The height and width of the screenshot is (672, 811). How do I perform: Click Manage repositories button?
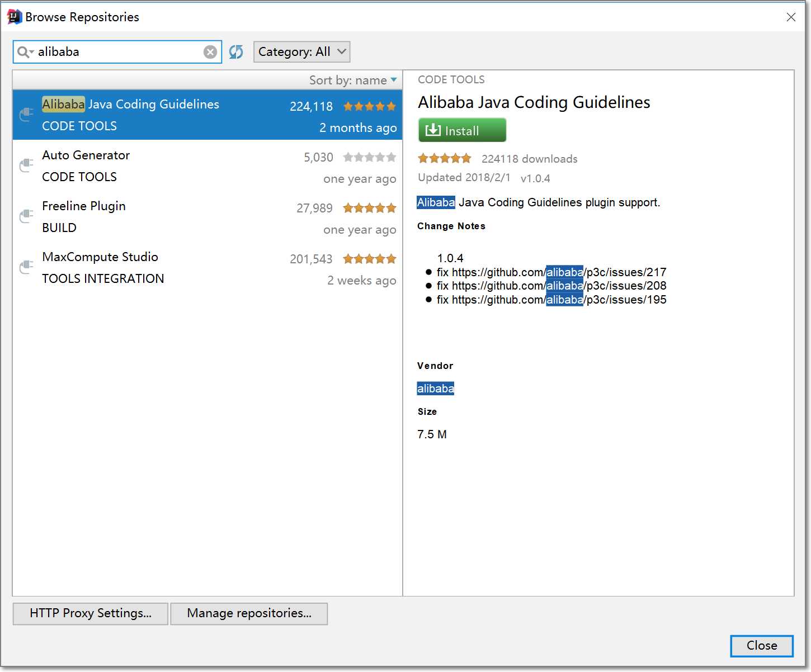[x=249, y=613]
